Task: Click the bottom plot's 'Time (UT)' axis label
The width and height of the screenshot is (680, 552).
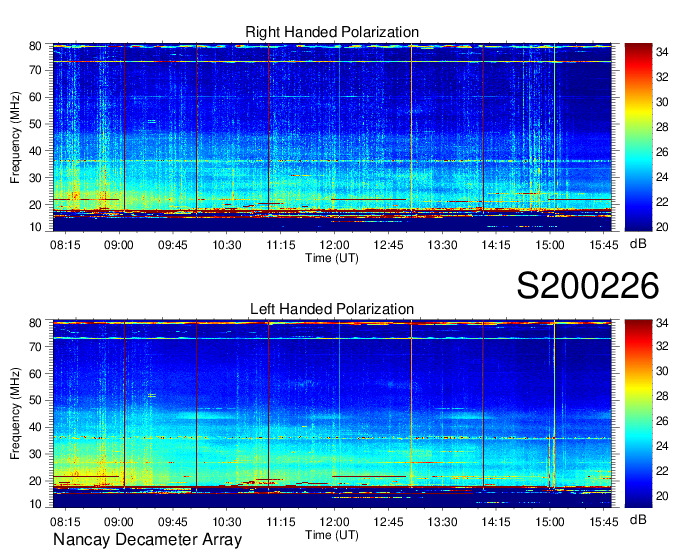Action: [332, 535]
